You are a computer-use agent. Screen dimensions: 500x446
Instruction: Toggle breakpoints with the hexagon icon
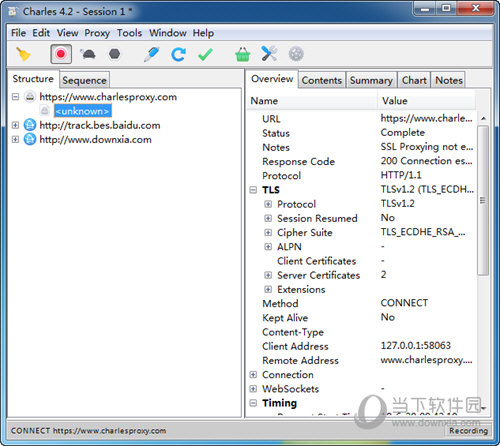(114, 54)
